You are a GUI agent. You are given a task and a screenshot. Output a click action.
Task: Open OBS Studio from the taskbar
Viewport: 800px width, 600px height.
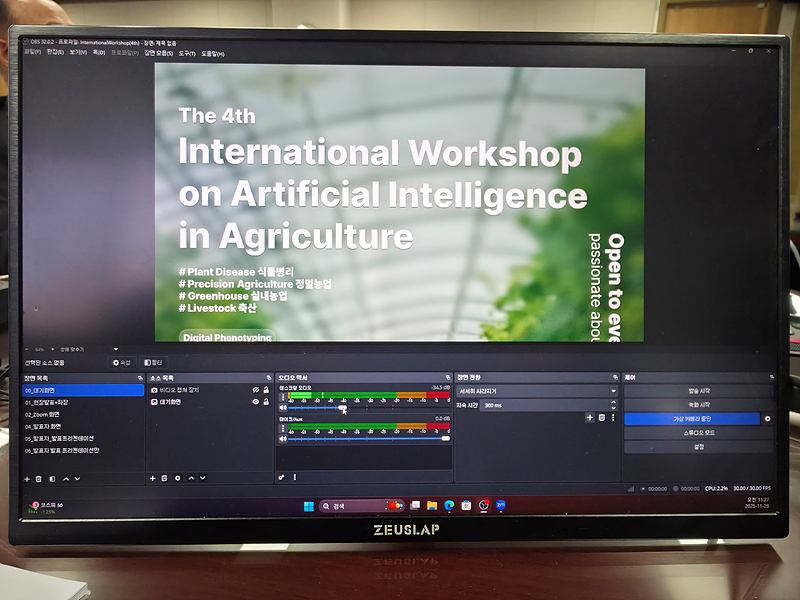pyautogui.click(x=484, y=505)
